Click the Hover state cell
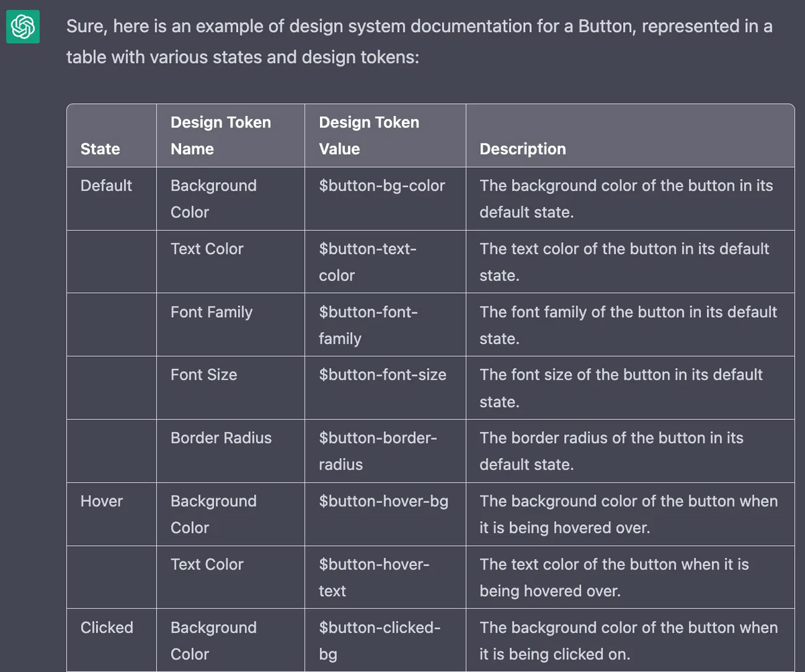 coord(101,501)
